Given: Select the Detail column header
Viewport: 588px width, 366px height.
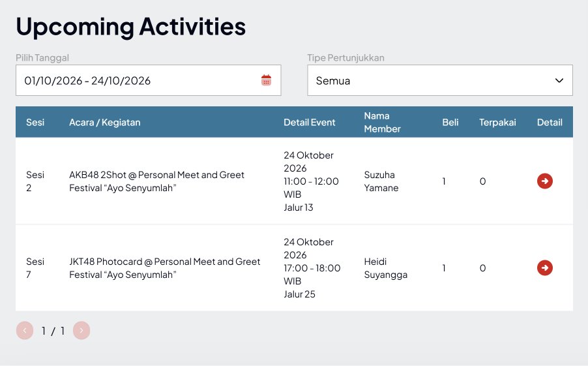Looking at the screenshot, I should click(x=550, y=123).
